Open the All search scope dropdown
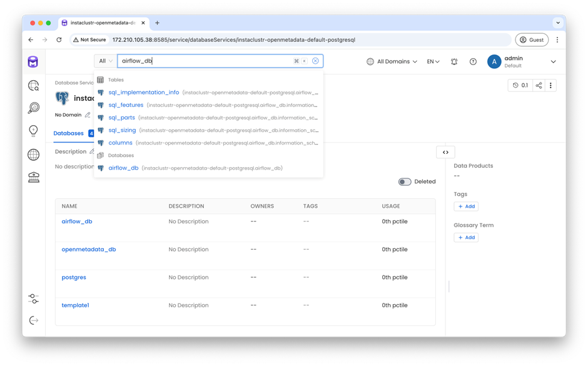 (x=105, y=61)
